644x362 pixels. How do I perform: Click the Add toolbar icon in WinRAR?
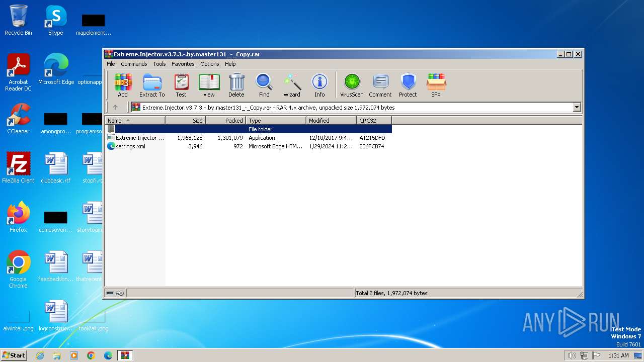pyautogui.click(x=123, y=85)
